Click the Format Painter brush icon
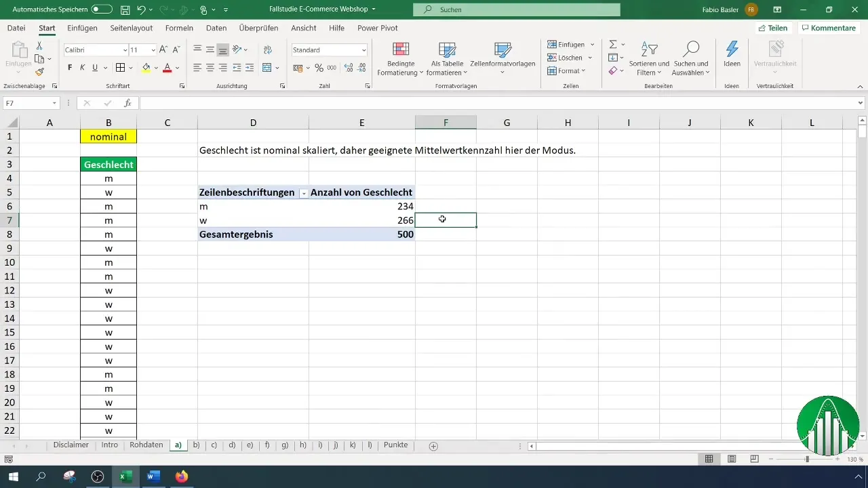The width and height of the screenshot is (868, 488). pyautogui.click(x=39, y=72)
